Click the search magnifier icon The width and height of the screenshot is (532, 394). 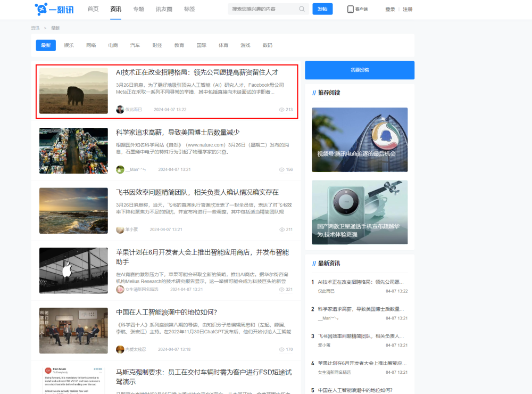point(302,9)
